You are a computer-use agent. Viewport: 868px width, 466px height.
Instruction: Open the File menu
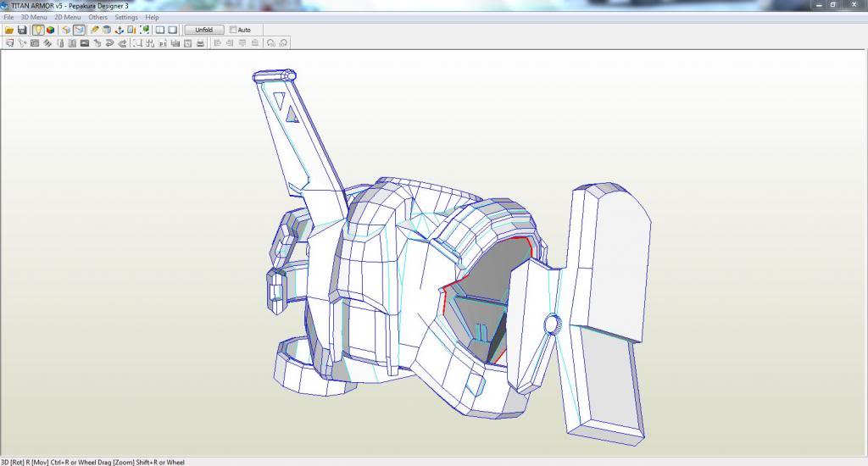coord(8,17)
